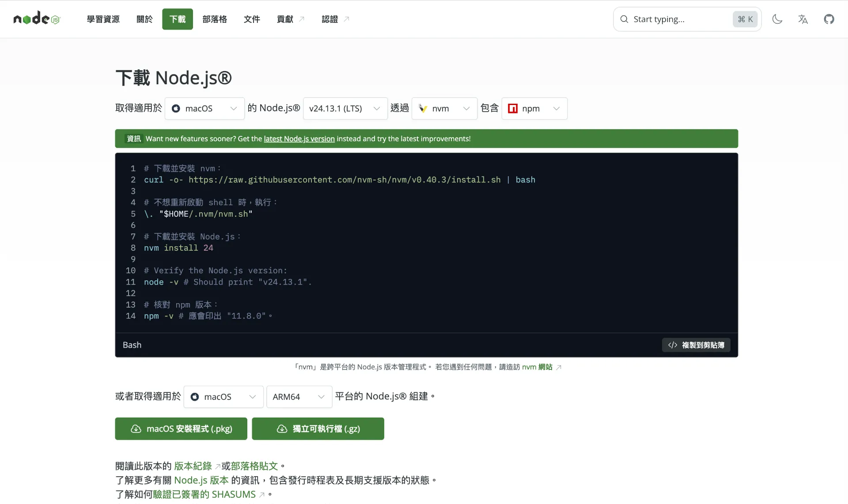Screen dimensions: 848x504
Task: Open the nvm 網站 link
Action: coord(537,367)
